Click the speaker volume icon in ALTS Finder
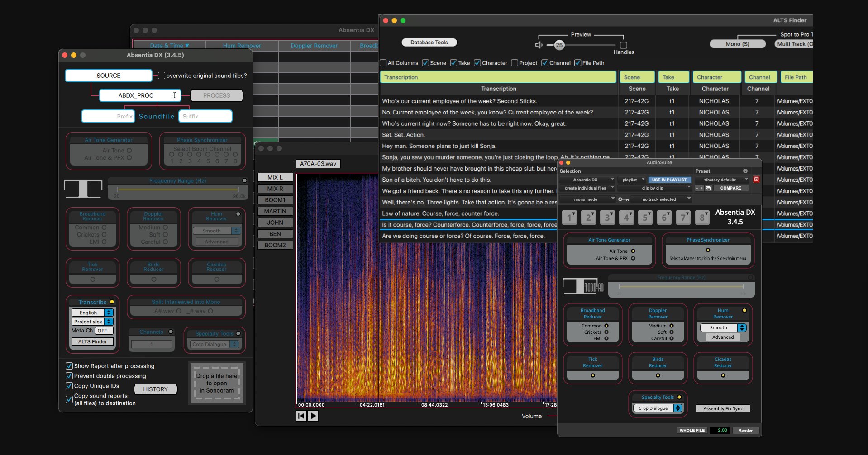 click(539, 45)
